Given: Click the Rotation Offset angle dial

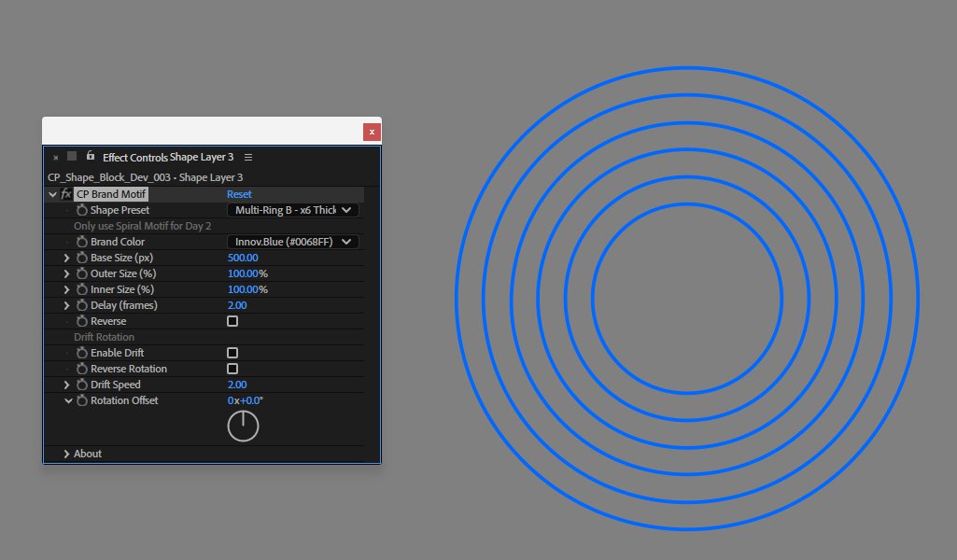Looking at the screenshot, I should (243, 426).
